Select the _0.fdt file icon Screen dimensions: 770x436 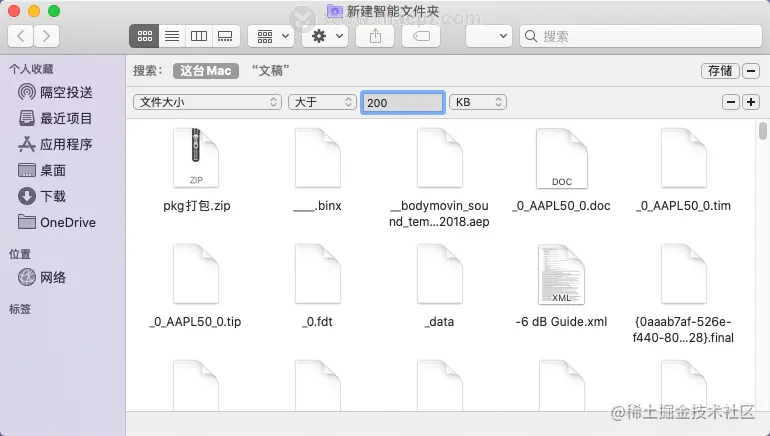(318, 274)
